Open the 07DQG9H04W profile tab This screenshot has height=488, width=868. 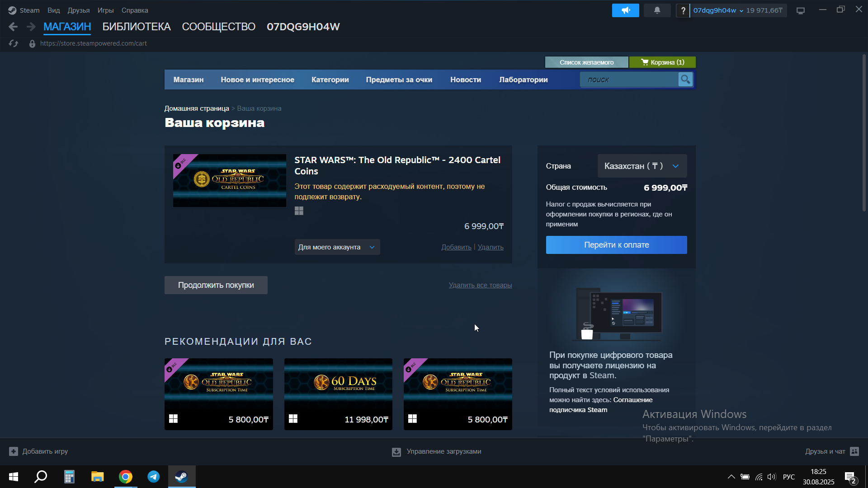[x=303, y=27]
